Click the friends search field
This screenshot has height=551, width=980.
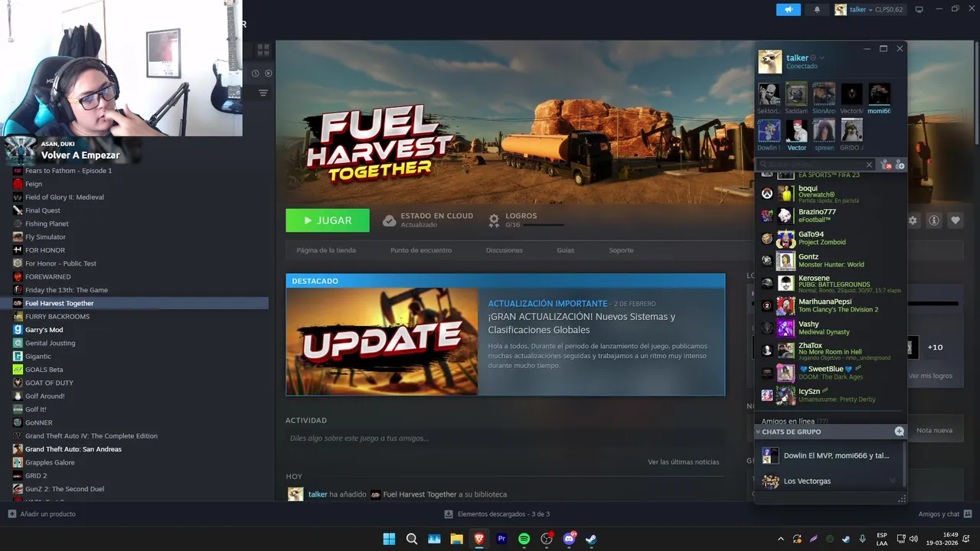[816, 165]
